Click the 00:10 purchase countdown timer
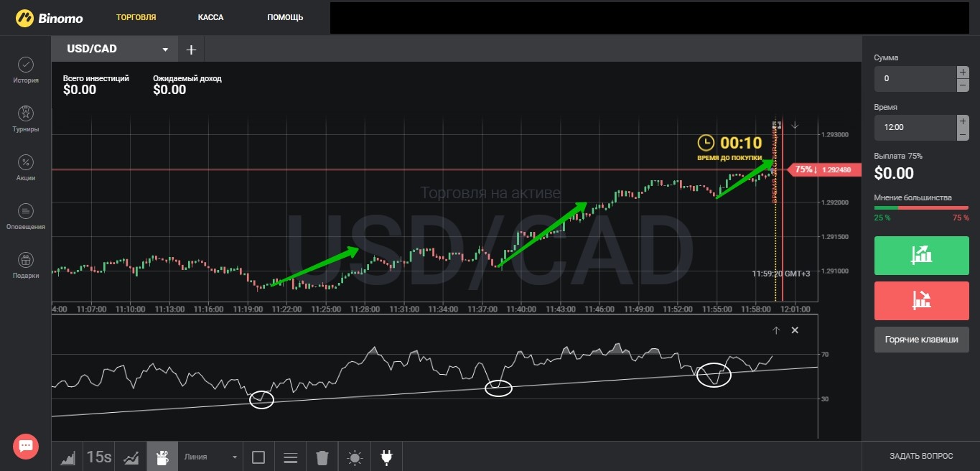This screenshot has height=471, width=980. 741,143
